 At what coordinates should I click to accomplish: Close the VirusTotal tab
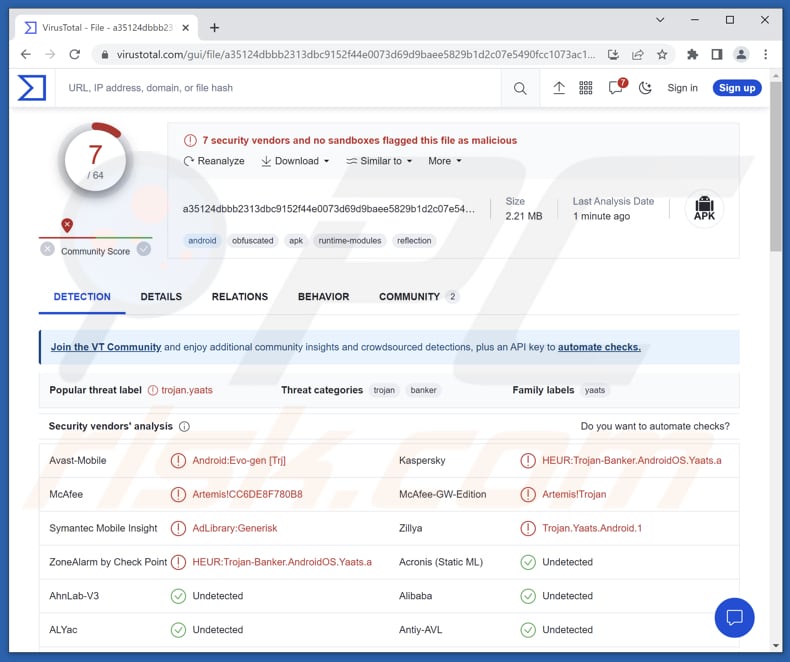point(185,28)
